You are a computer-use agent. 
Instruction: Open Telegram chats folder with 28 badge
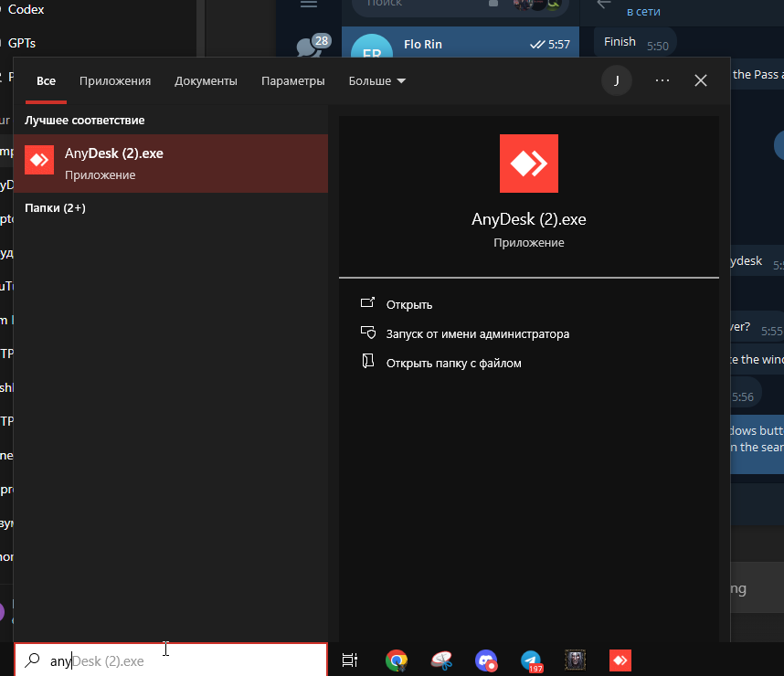click(312, 46)
